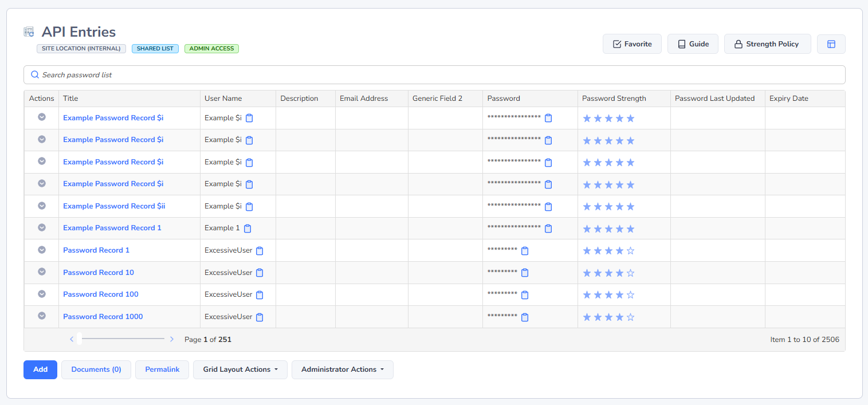Screen dimensions: 868x405
Task: Copy the username for Example Password Record 1
Action: [248, 229]
